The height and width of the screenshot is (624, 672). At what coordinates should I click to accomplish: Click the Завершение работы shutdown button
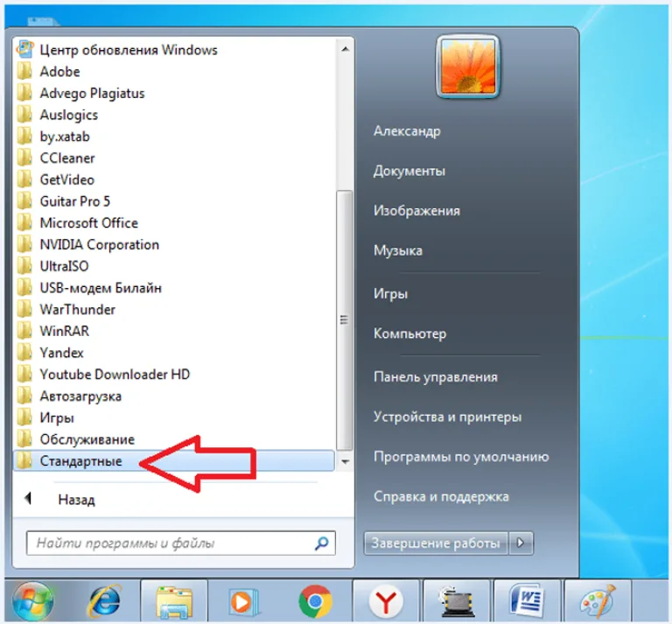click(436, 543)
